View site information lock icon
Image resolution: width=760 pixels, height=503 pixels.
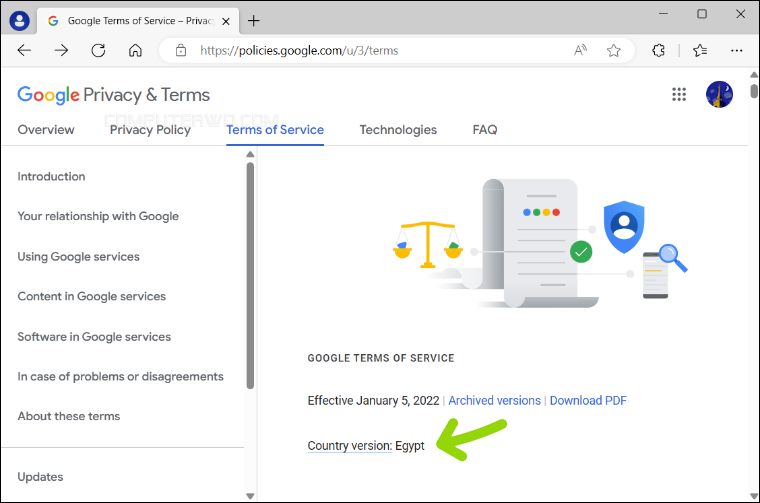click(x=181, y=50)
